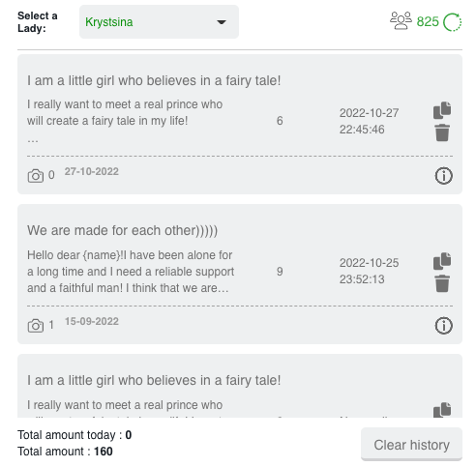Delete the 2022-10-27 fairy tale message
Screen dimensions: 476x467
click(x=442, y=132)
